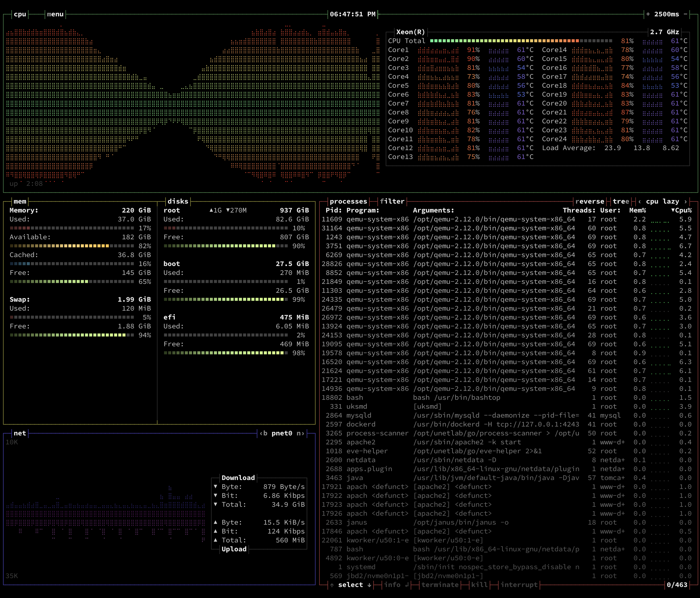This screenshot has width=700, height=598.
Task: Click the kill button
Action: pyautogui.click(x=479, y=585)
